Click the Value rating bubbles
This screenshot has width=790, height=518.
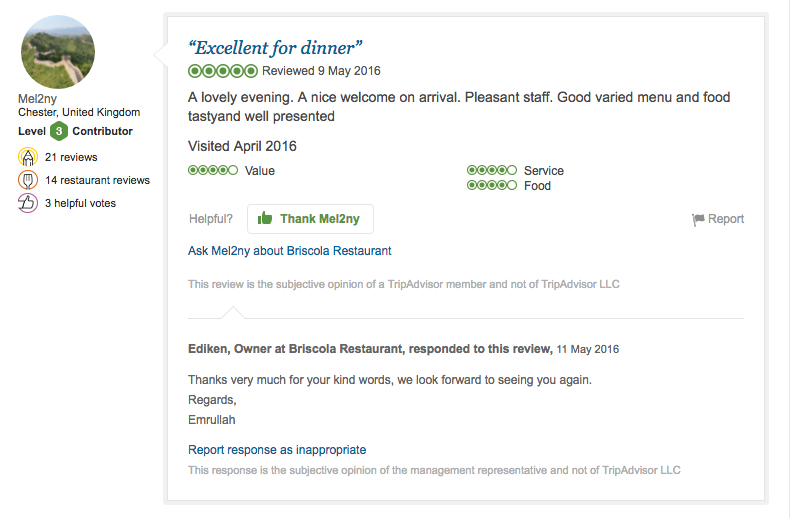point(213,170)
